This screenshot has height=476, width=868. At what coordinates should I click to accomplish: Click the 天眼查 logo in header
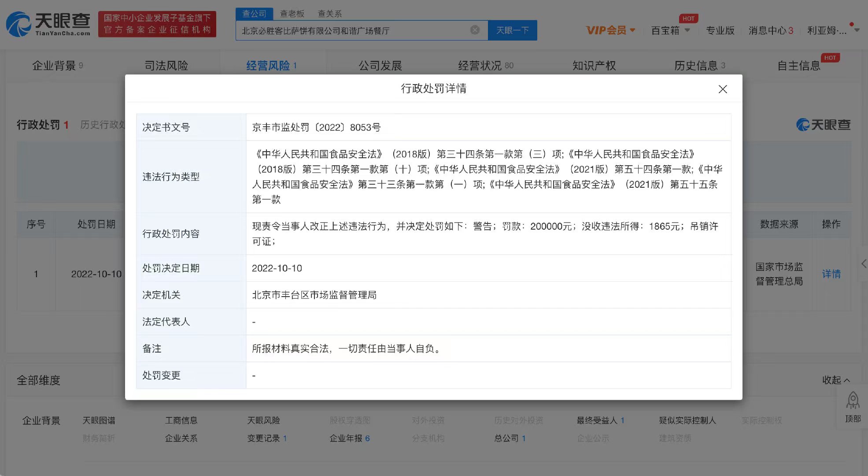point(48,24)
